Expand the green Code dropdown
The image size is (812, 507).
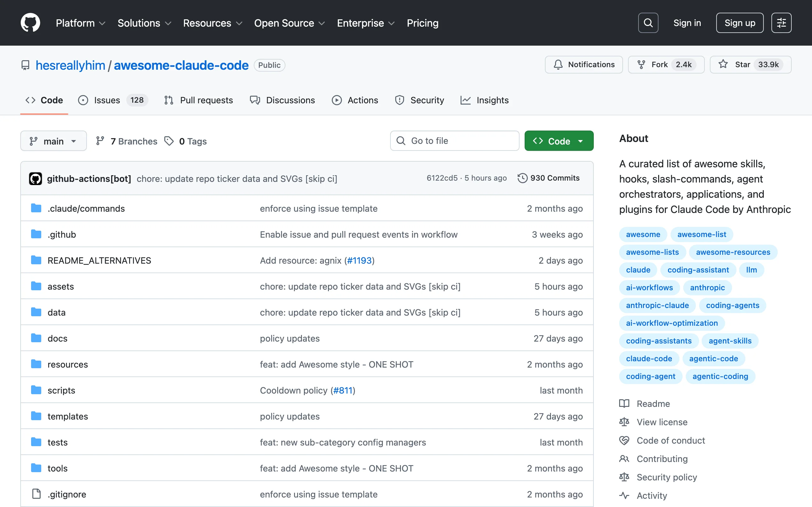559,141
